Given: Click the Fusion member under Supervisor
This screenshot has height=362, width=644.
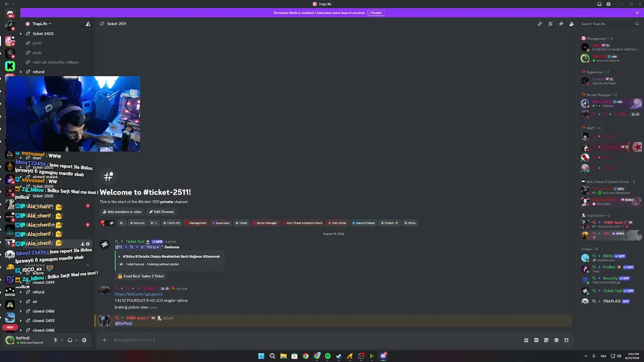Looking at the screenshot, I should 611,80.
